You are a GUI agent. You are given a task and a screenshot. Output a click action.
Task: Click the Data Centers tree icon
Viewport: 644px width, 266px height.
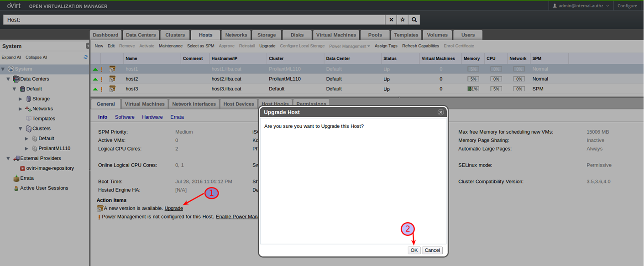click(x=16, y=79)
